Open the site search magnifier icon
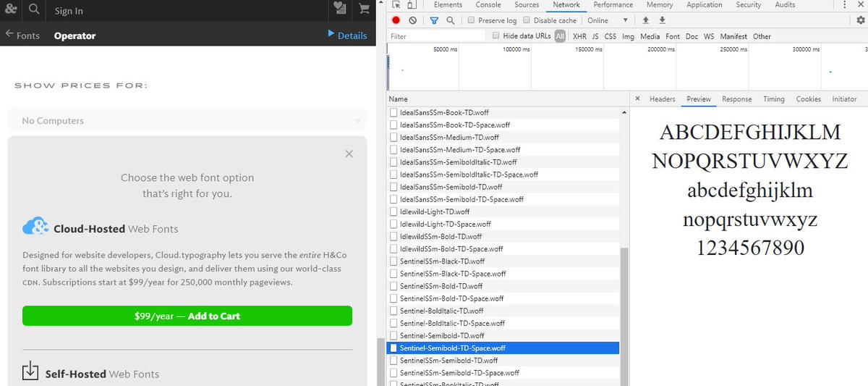The width and height of the screenshot is (868, 386). click(35, 9)
